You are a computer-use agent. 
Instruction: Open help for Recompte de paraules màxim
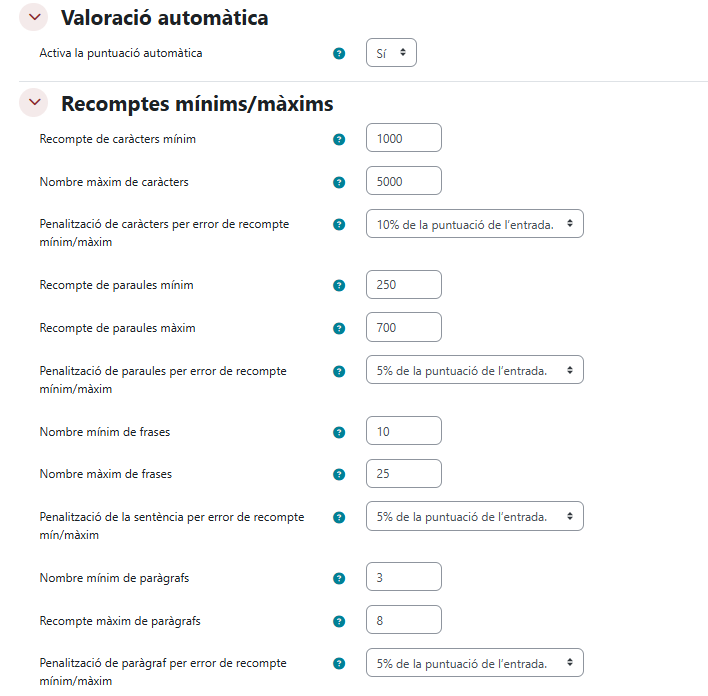pos(339,328)
